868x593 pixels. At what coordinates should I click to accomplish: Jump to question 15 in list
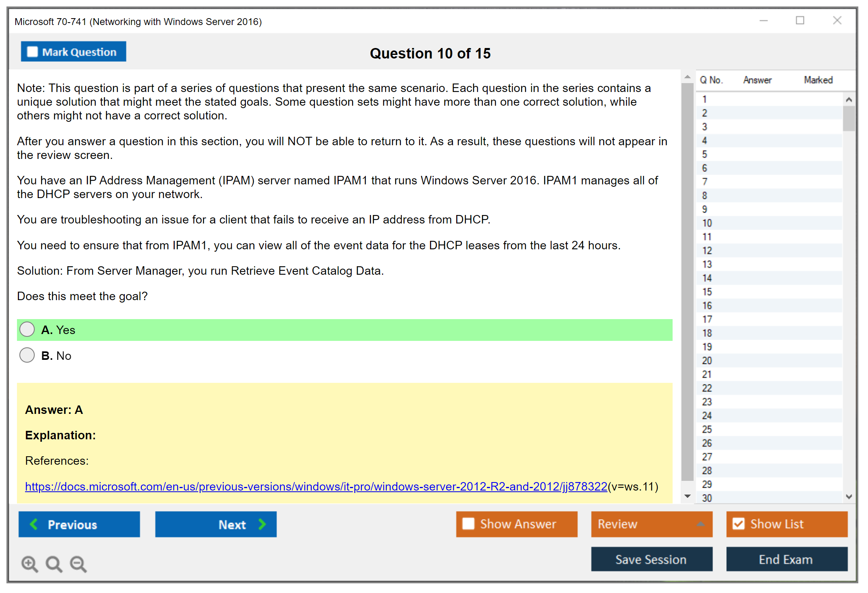point(707,292)
